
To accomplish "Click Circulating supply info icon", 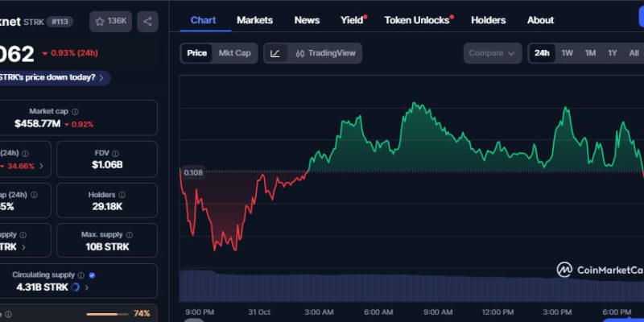I will tap(81, 275).
